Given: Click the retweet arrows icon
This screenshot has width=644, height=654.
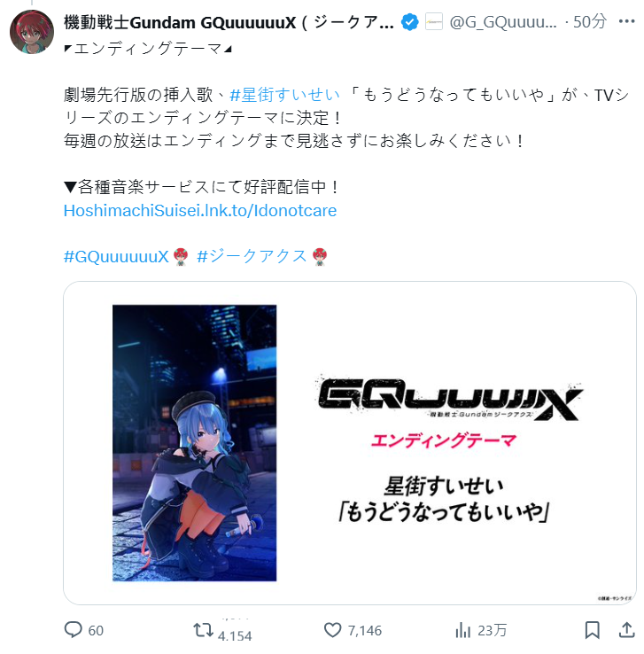Looking at the screenshot, I should coord(203,629).
